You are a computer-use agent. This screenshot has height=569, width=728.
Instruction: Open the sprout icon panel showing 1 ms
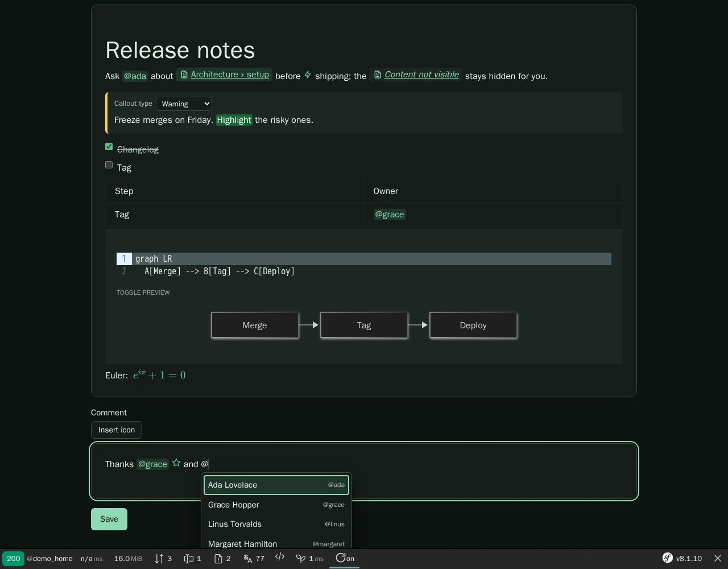coord(309,559)
